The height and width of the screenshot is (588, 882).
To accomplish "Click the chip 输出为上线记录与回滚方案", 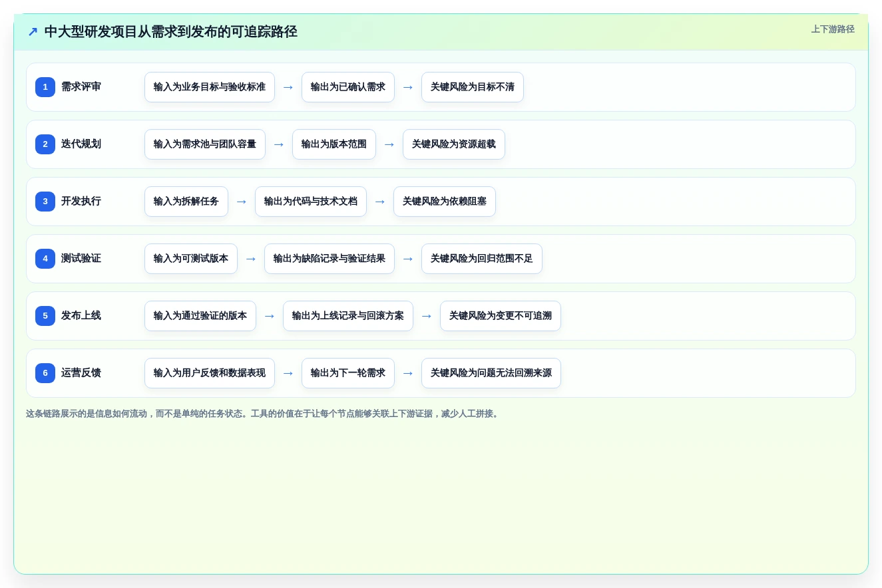I will point(348,316).
